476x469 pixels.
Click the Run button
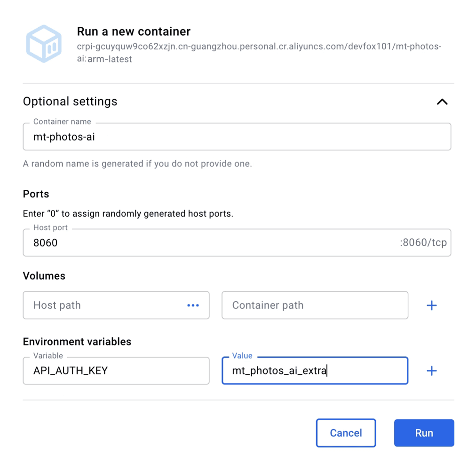pyautogui.click(x=424, y=433)
